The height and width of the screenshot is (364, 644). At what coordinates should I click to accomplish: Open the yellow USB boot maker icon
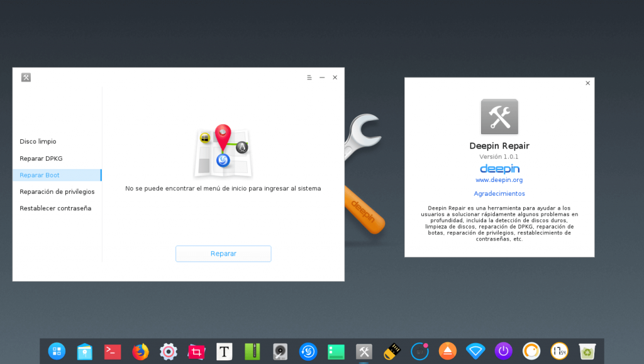coord(392,351)
